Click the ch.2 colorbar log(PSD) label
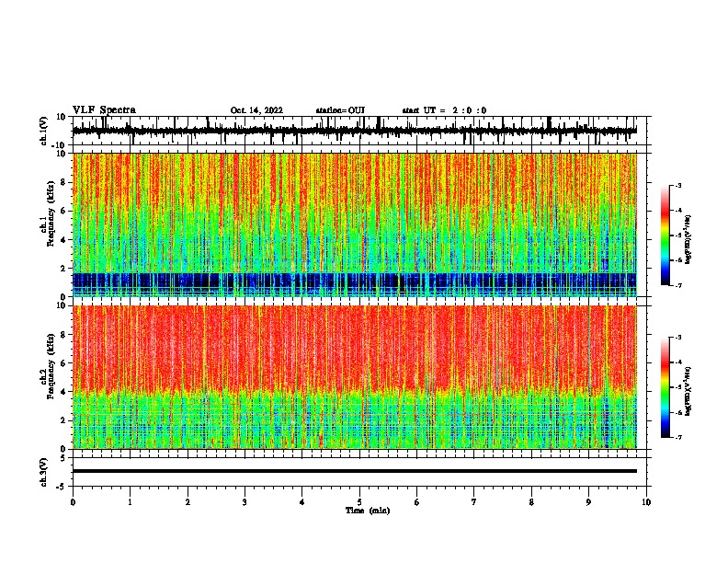This screenshot has height=563, width=728. [688, 391]
